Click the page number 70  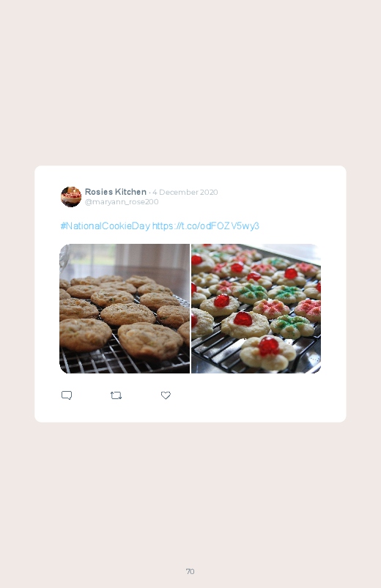(190, 571)
